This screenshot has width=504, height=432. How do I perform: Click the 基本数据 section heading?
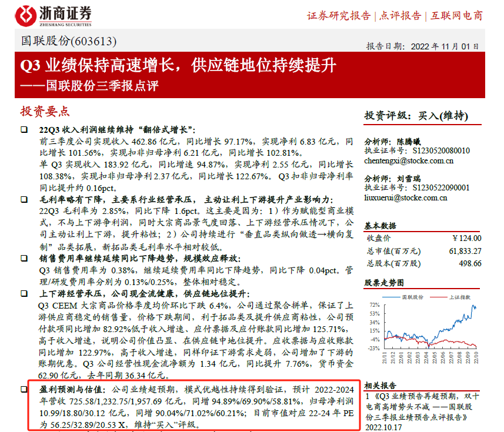pos(380,226)
